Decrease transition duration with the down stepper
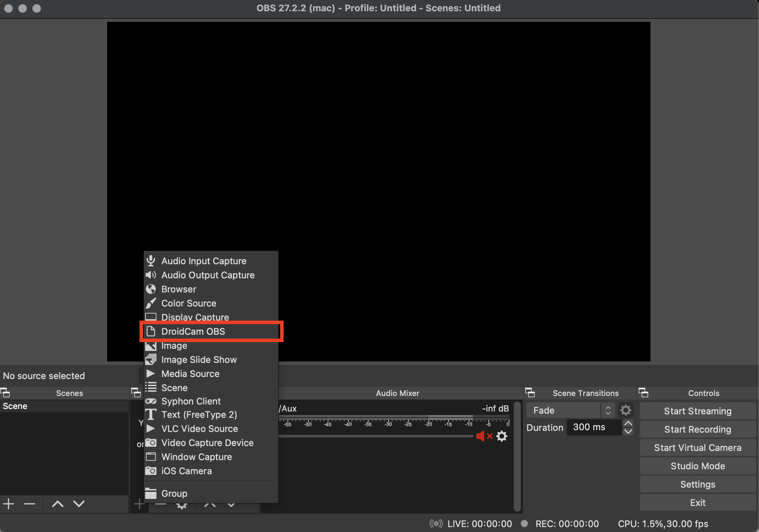 point(628,432)
